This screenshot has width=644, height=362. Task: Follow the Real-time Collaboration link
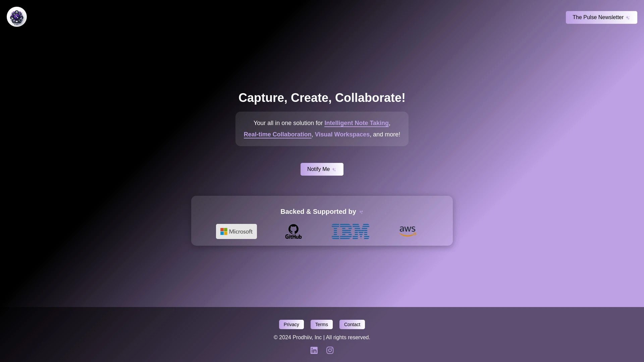(277, 134)
